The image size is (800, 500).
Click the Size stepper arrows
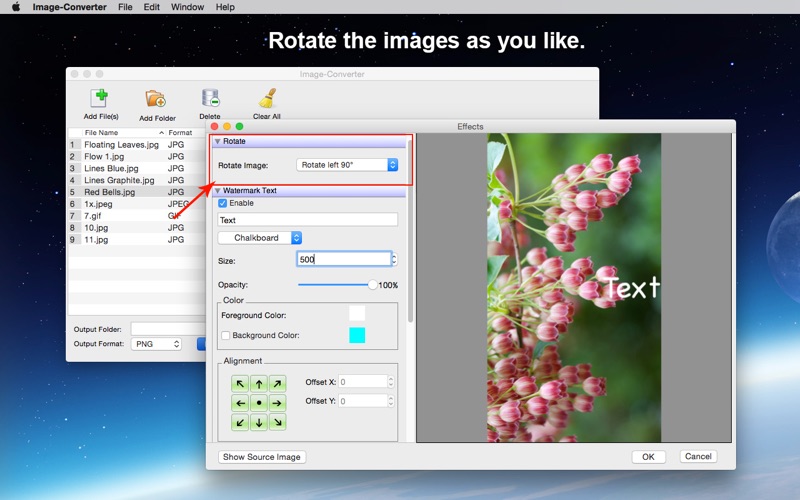[x=394, y=259]
